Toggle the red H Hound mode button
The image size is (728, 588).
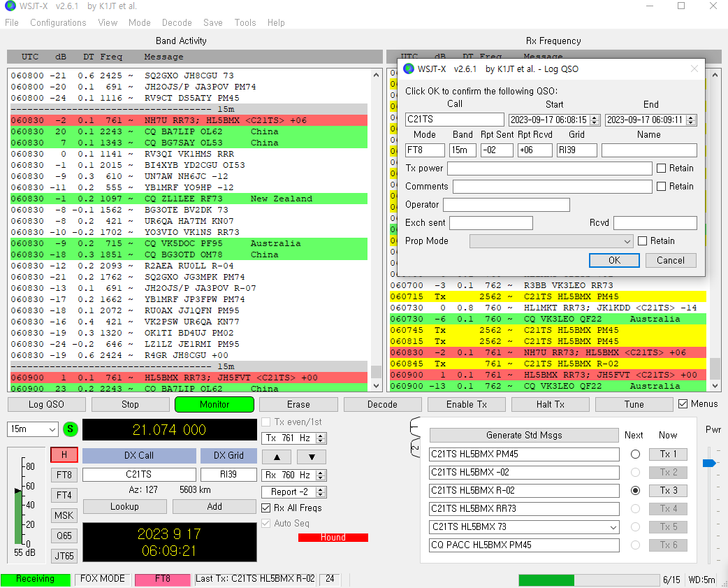pos(64,454)
